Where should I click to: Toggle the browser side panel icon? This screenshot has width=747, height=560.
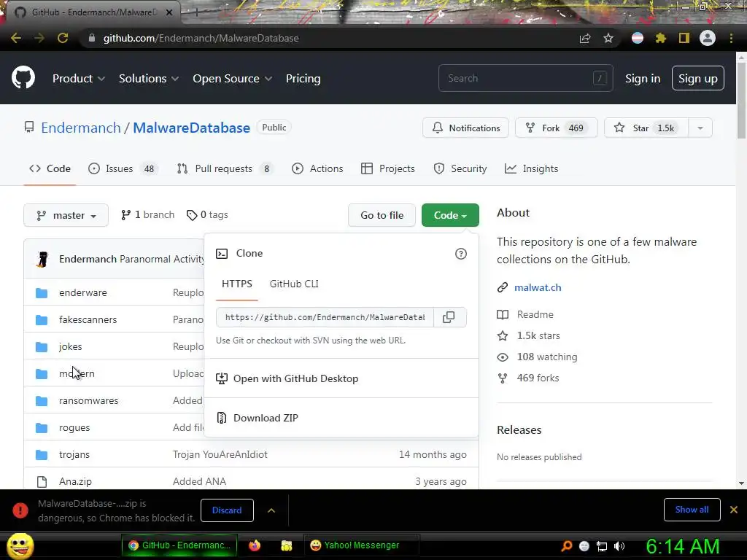(x=684, y=38)
